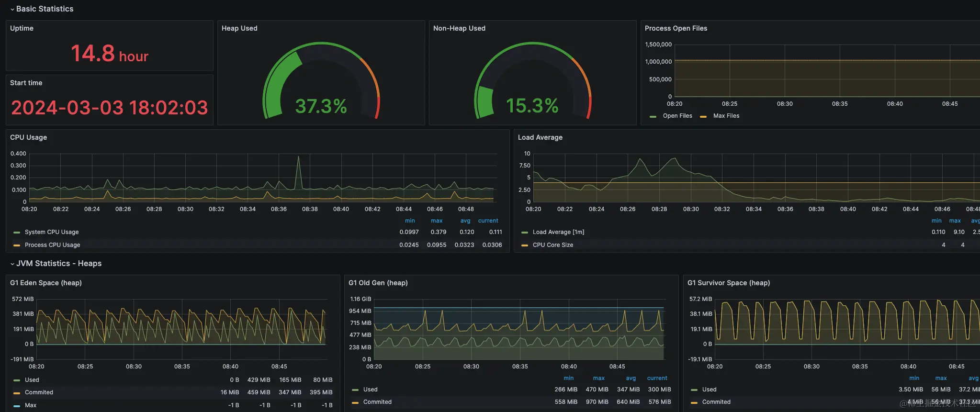The height and width of the screenshot is (412, 980).
Task: Sort G1 Old Gen legend by avg column
Action: (x=631, y=378)
